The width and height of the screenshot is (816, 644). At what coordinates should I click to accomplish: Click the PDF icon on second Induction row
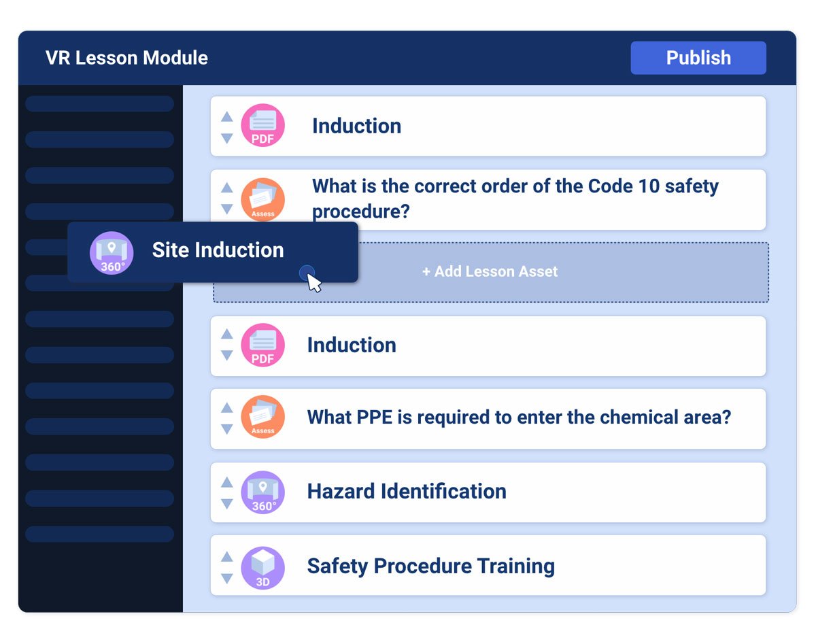pyautogui.click(x=262, y=345)
